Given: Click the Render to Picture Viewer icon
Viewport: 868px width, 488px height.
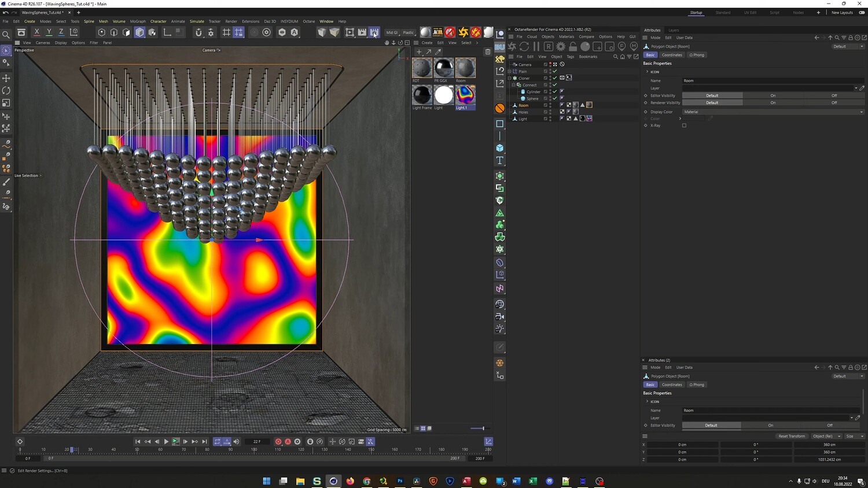Looking at the screenshot, I should [362, 32].
